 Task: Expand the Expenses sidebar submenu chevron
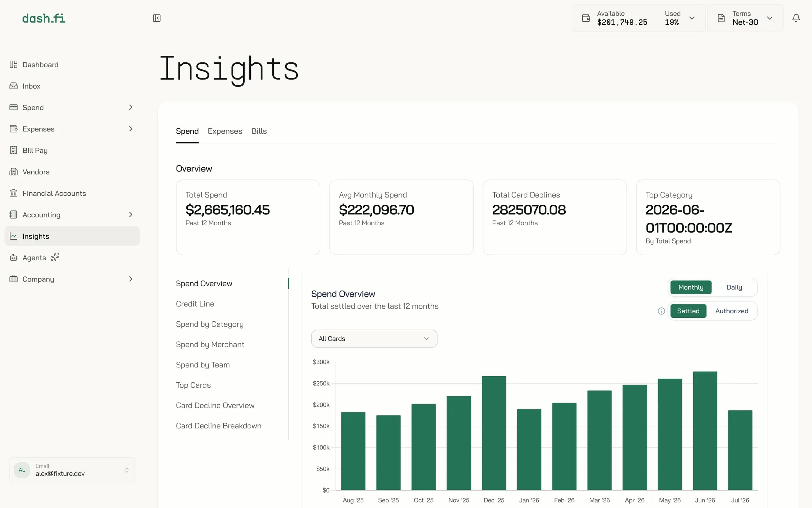(x=131, y=129)
